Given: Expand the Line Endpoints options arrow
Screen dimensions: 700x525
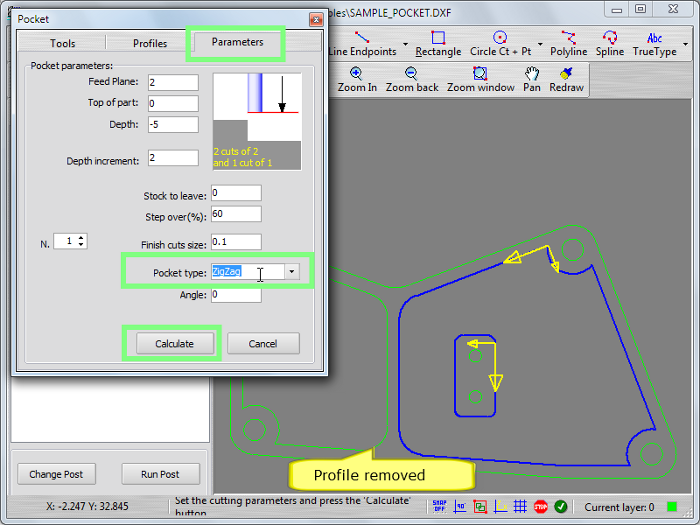Looking at the screenshot, I should tap(406, 46).
